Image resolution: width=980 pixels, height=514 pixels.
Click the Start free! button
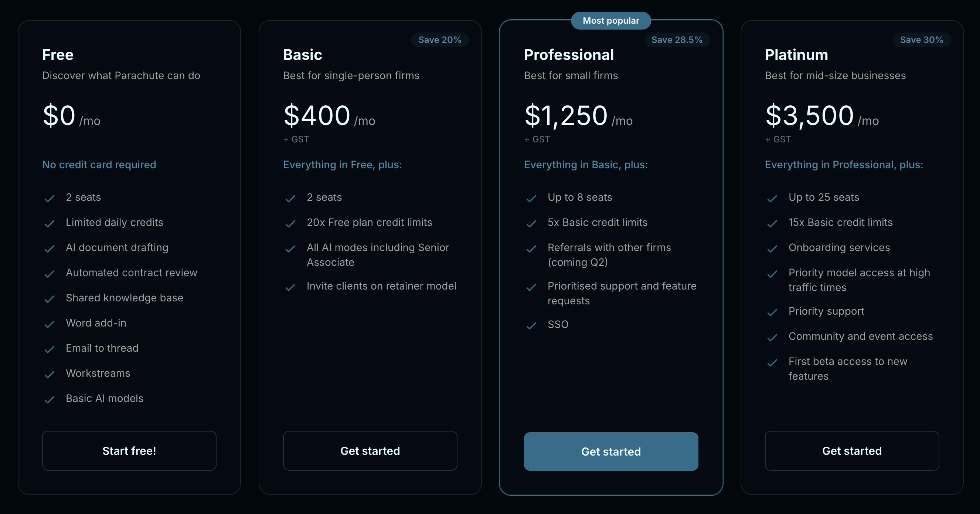129,451
